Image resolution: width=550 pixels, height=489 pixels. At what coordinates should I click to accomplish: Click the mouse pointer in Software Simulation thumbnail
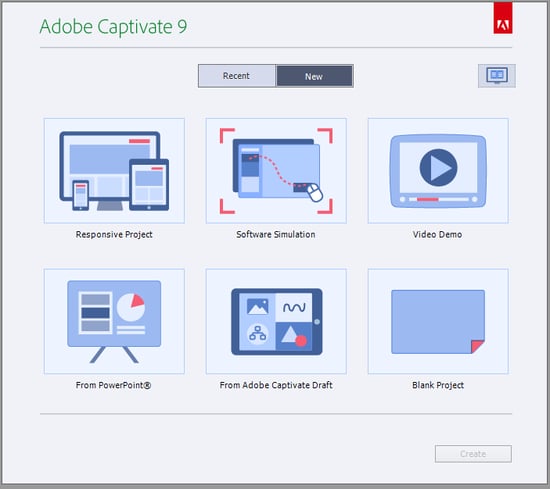click(x=315, y=193)
